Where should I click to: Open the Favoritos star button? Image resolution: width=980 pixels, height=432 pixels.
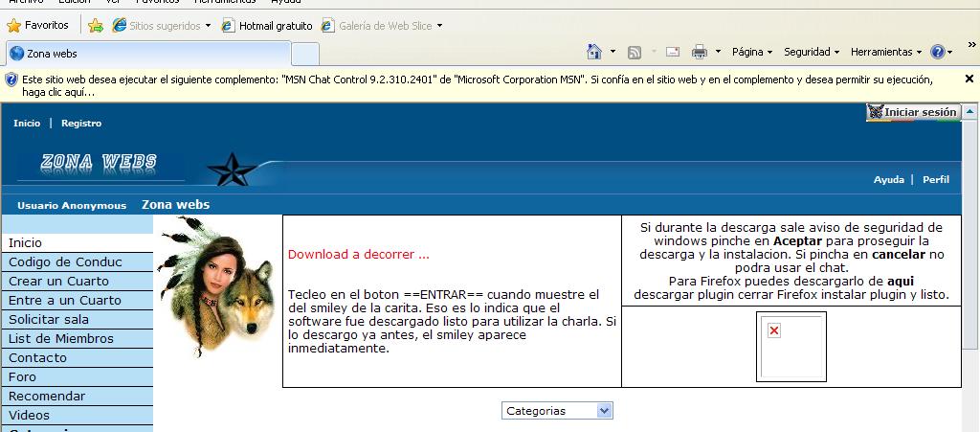pos(37,26)
